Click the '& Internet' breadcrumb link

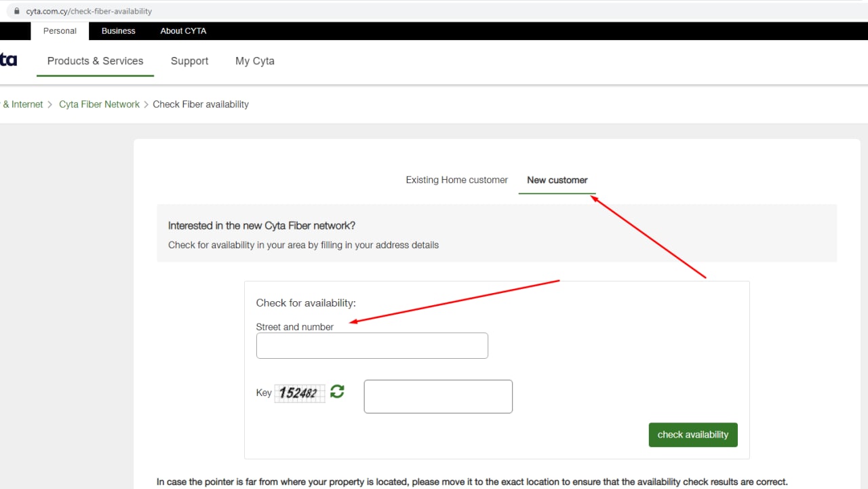point(22,104)
